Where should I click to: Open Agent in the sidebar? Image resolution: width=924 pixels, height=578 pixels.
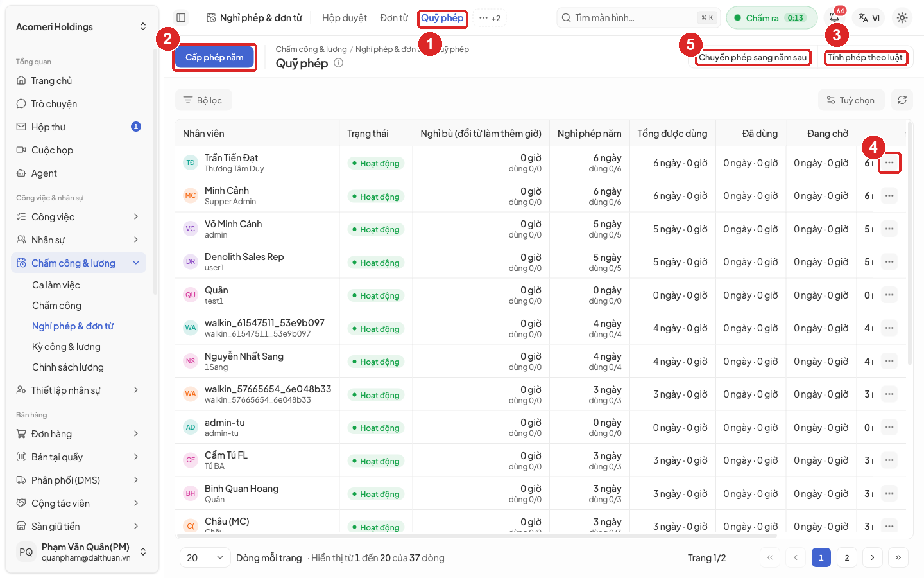tap(78, 173)
